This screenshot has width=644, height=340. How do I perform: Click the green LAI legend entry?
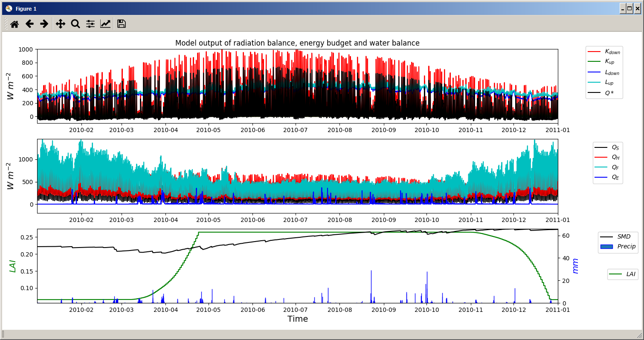click(x=623, y=274)
